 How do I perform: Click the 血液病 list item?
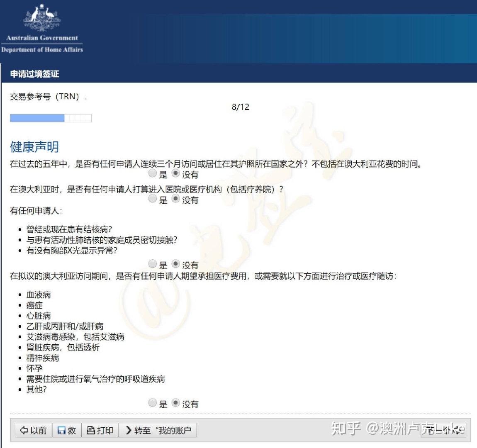coord(39,295)
